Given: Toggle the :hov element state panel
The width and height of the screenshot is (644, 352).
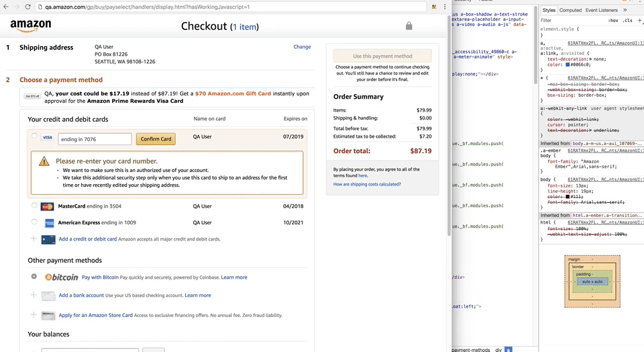Looking at the screenshot, I should [x=613, y=20].
